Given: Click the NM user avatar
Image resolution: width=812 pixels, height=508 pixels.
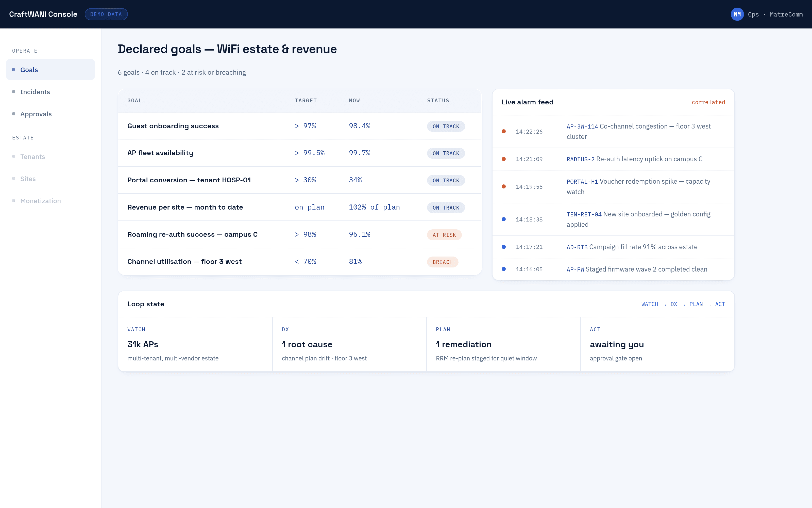Looking at the screenshot, I should coord(737,14).
